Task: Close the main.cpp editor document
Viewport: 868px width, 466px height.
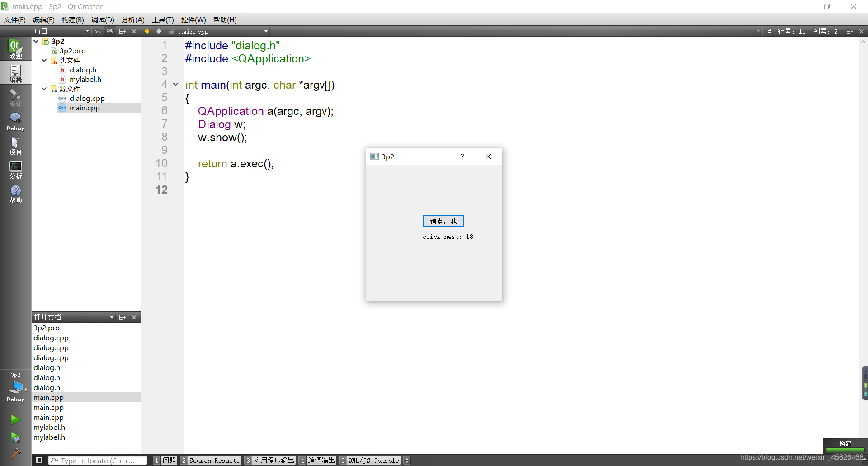Action: (861, 31)
